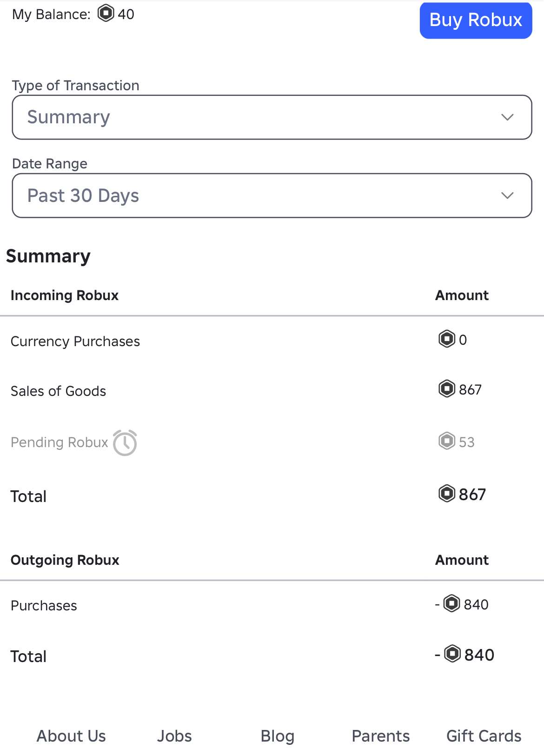
Task: Click the Buy Robux button
Action: [x=476, y=20]
